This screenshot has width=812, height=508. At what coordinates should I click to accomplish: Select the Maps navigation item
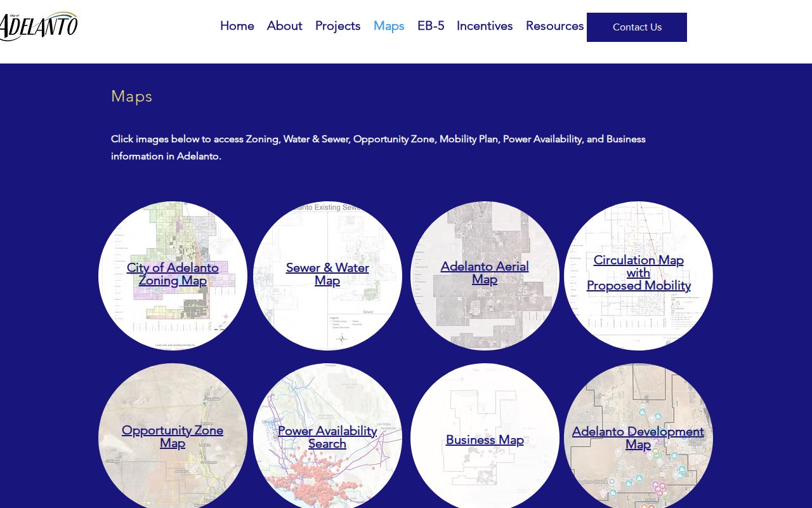[x=389, y=26]
